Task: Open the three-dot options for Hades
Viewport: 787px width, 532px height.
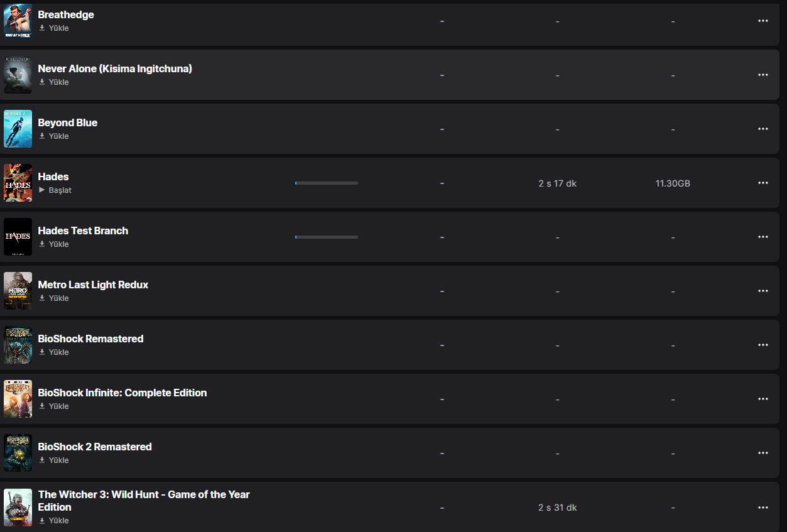Action: pyautogui.click(x=763, y=183)
